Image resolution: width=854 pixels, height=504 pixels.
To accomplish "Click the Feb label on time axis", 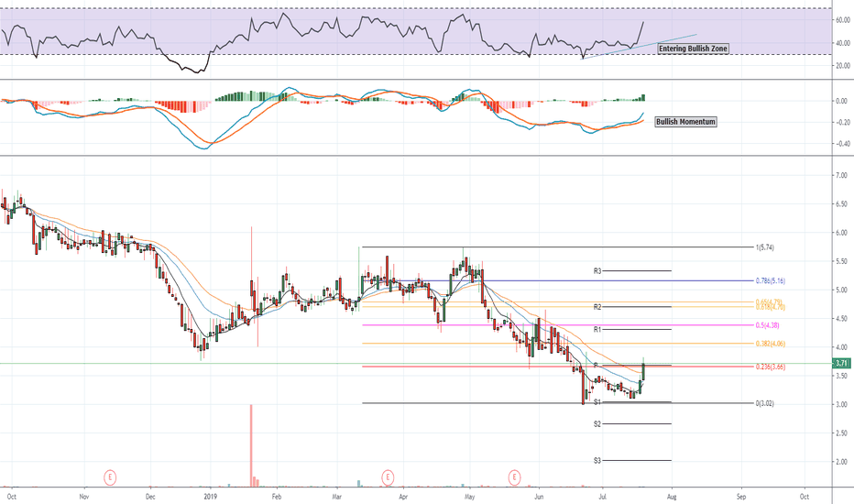I will point(276,497).
